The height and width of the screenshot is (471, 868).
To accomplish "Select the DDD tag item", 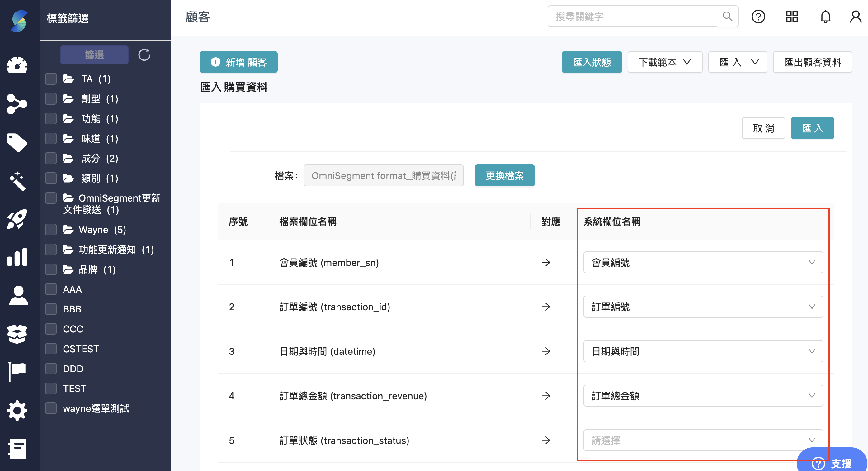I will click(73, 369).
